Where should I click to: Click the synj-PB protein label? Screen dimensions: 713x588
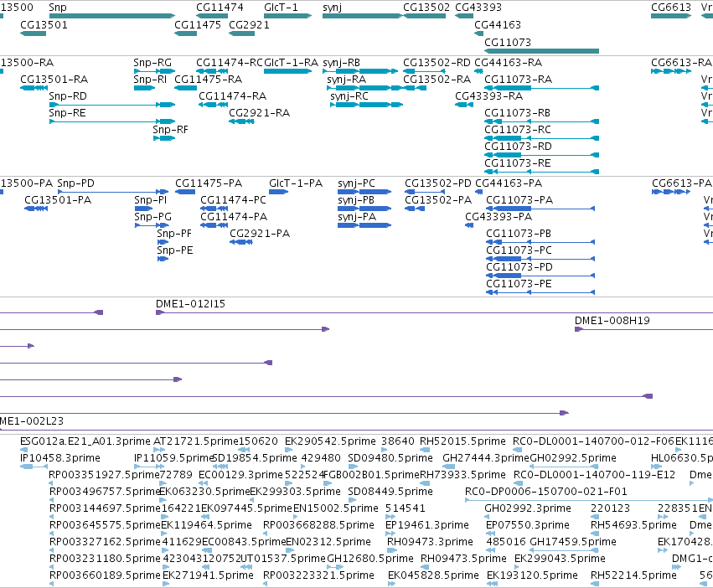(356, 200)
